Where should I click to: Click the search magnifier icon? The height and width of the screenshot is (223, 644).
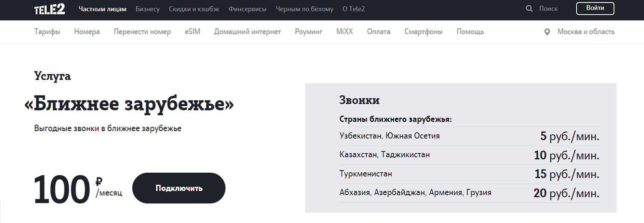tap(529, 9)
